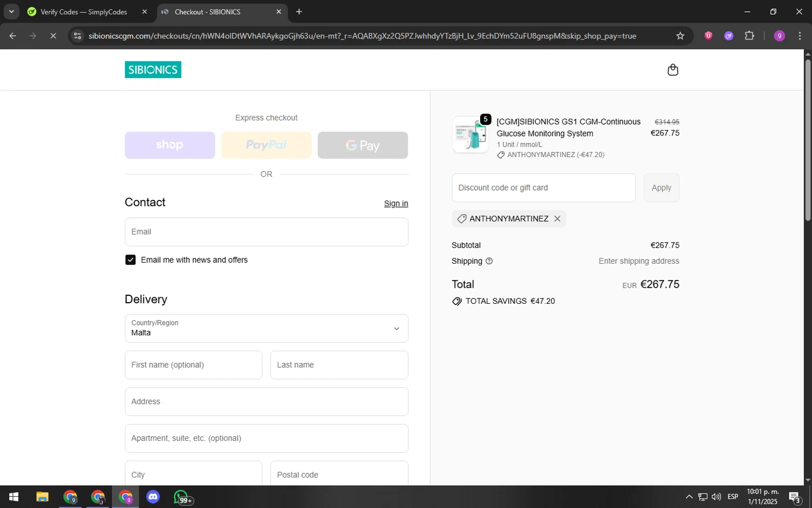Click the shipping help question mark icon

[489, 261]
